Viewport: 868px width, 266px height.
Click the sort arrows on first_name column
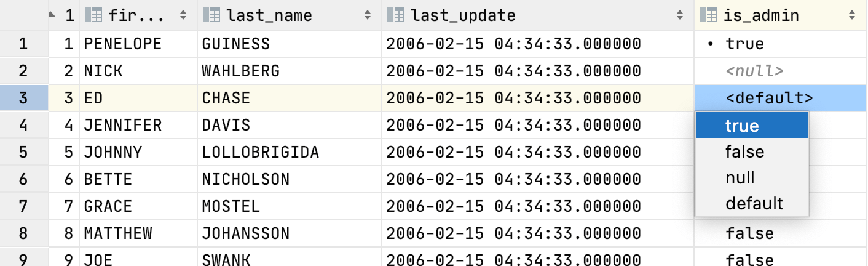183,15
